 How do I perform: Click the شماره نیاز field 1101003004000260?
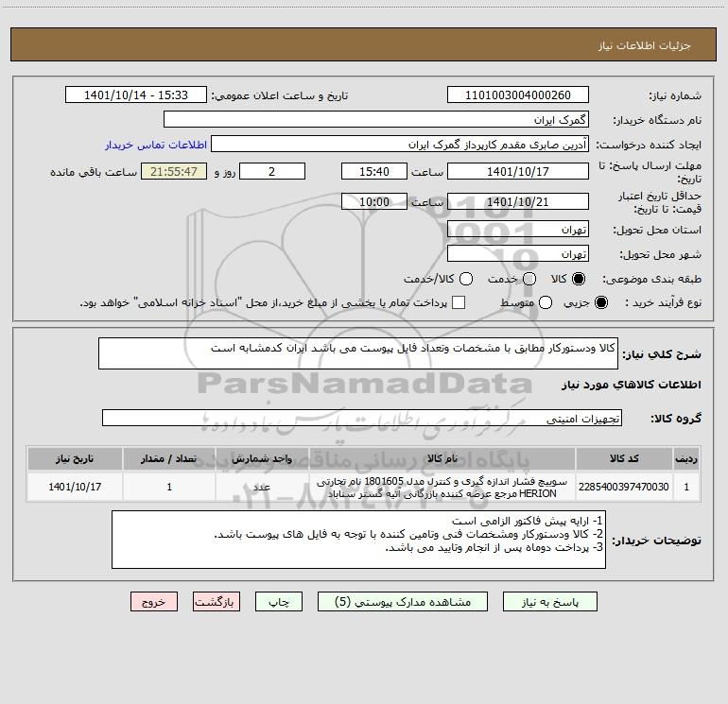tap(518, 95)
